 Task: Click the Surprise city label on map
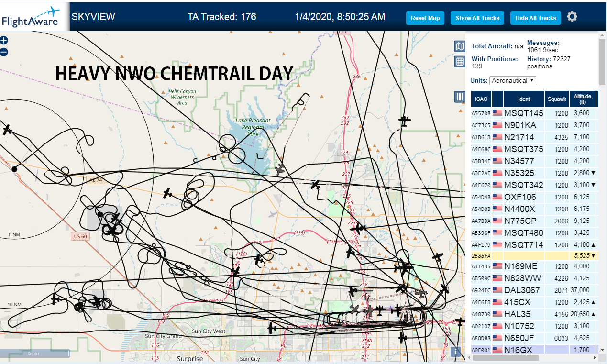point(190,359)
